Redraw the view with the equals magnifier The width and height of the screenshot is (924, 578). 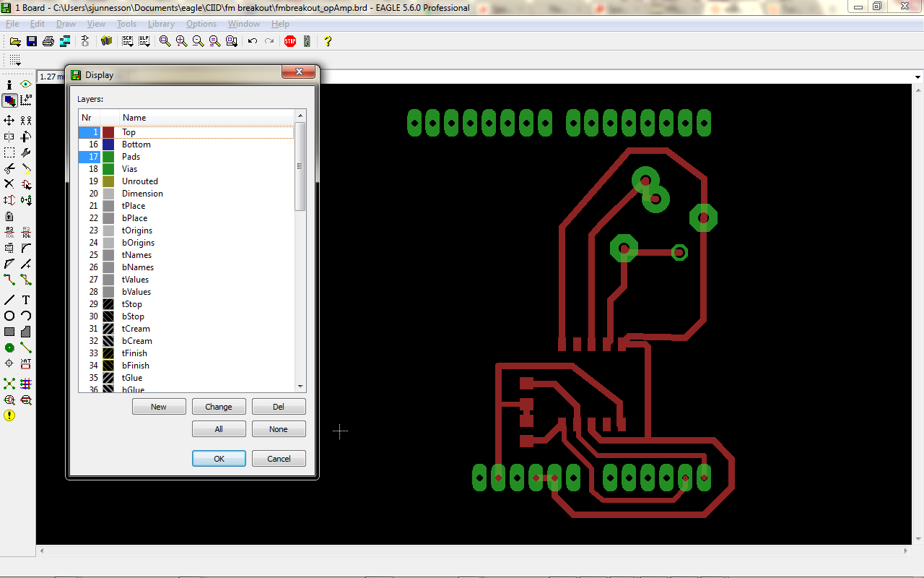pos(215,41)
